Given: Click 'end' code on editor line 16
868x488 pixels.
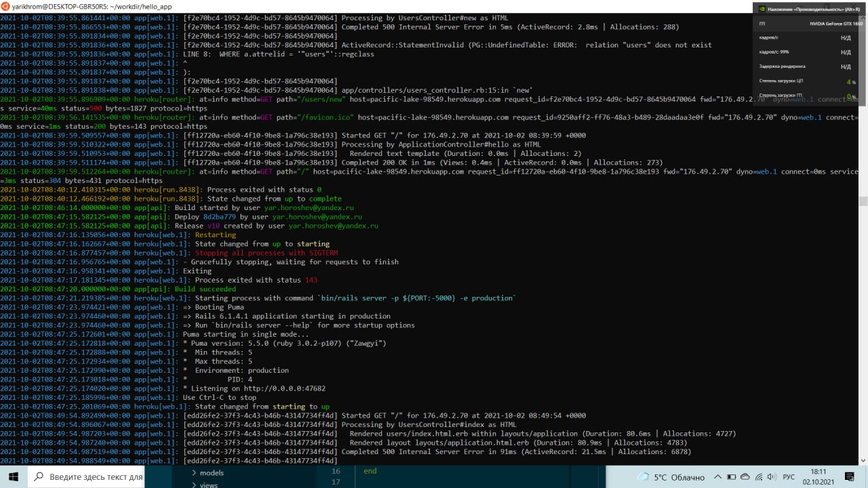Looking at the screenshot, I should pyautogui.click(x=370, y=471).
